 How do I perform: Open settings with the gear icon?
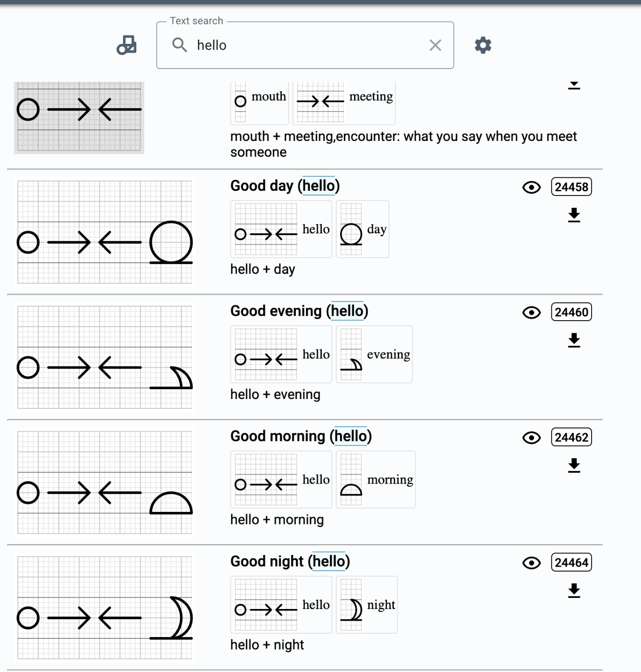point(483,45)
